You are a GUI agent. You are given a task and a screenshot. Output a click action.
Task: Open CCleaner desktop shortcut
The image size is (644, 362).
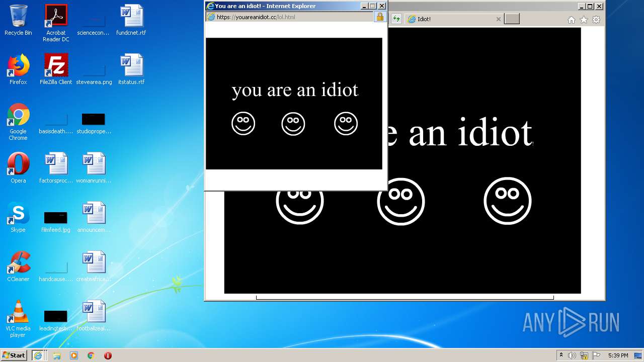[18, 266]
